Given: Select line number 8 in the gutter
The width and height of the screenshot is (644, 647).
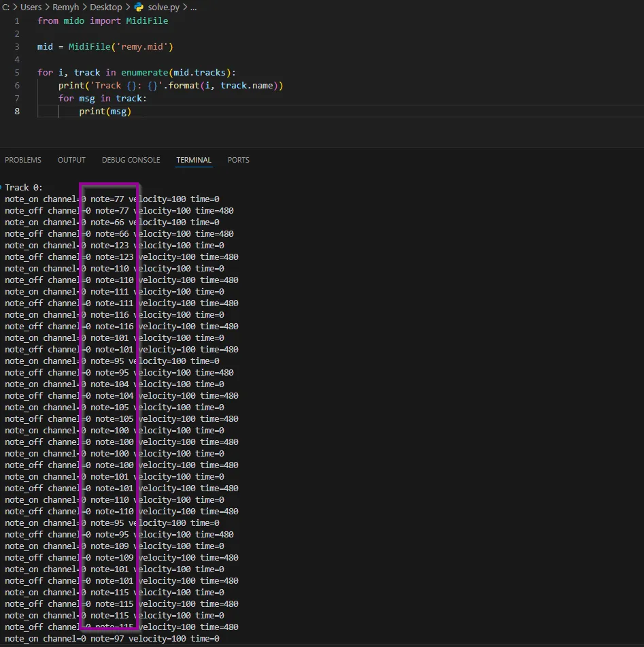Looking at the screenshot, I should (x=17, y=112).
